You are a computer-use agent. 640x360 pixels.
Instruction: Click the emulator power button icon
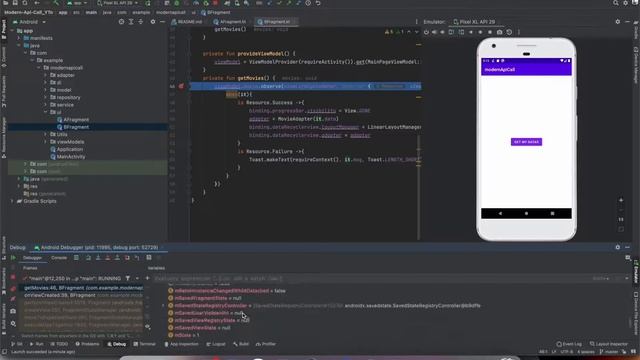(x=426, y=32)
